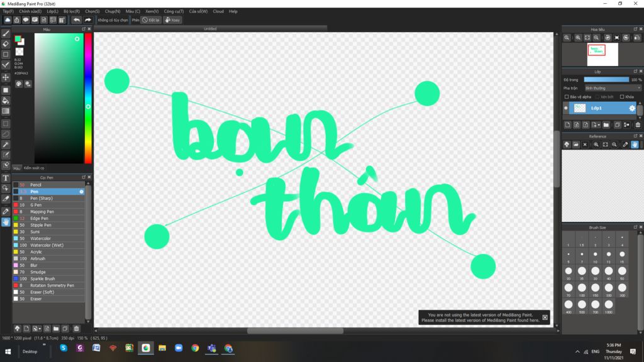Open Pha trộn blend mode dropdown

coord(613,88)
